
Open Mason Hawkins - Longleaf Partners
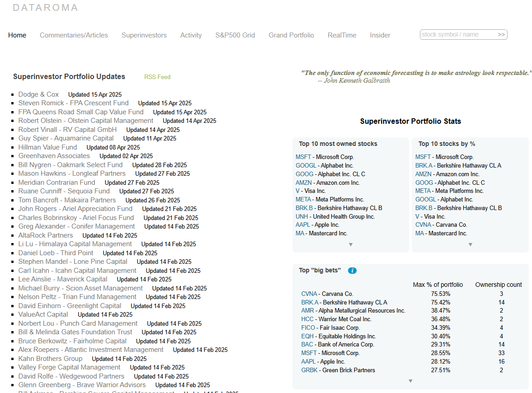(x=72, y=173)
